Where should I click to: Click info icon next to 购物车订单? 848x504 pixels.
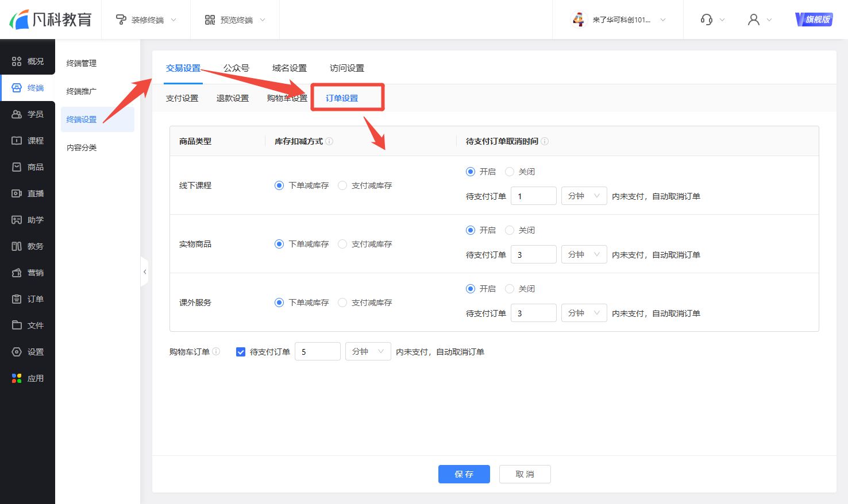coord(216,351)
